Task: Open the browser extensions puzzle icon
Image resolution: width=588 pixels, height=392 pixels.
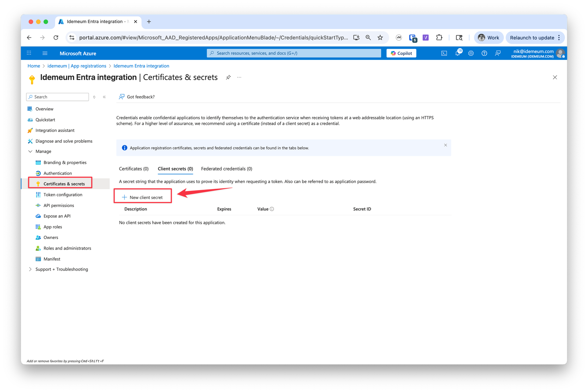Action: coord(439,37)
